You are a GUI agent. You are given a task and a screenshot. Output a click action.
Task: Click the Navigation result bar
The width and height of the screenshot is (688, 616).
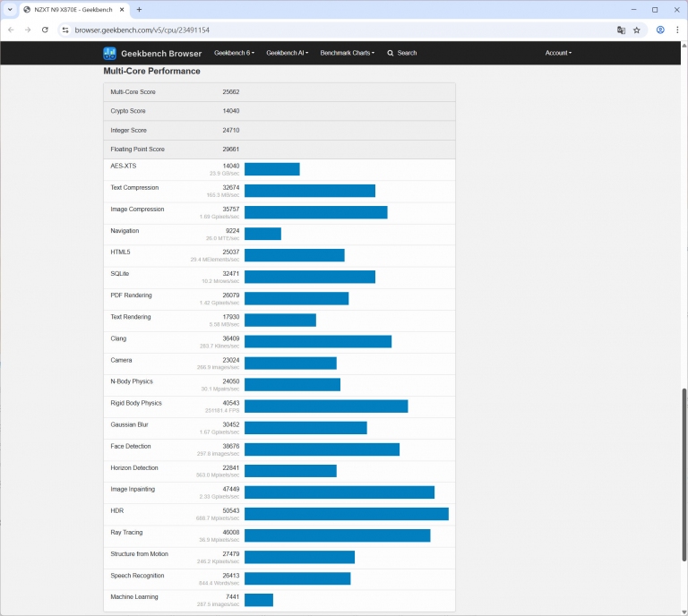coord(262,234)
